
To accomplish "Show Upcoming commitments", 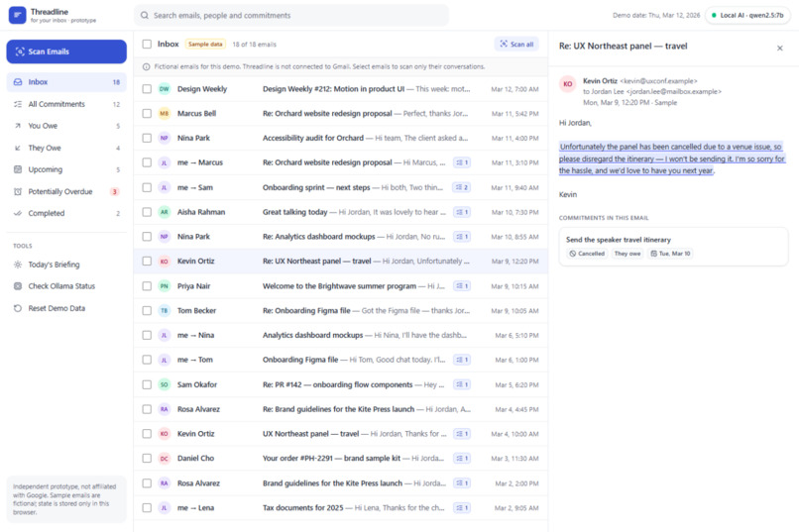I will 66,169.
